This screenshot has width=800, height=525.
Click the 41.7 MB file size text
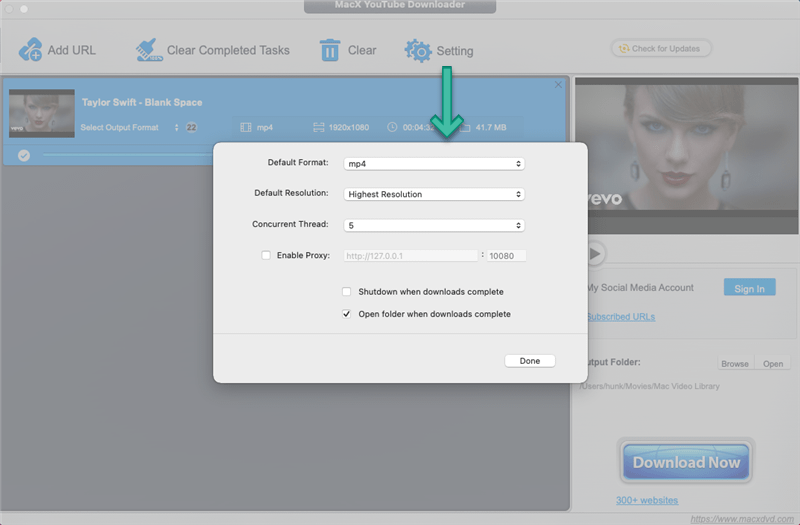click(x=491, y=127)
